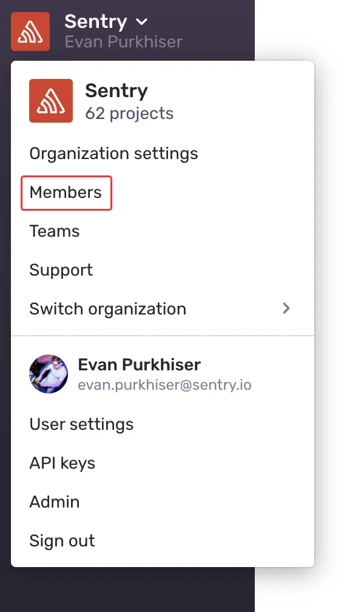Open User settings
Viewport: 364px width, 612px height.
[x=81, y=424]
